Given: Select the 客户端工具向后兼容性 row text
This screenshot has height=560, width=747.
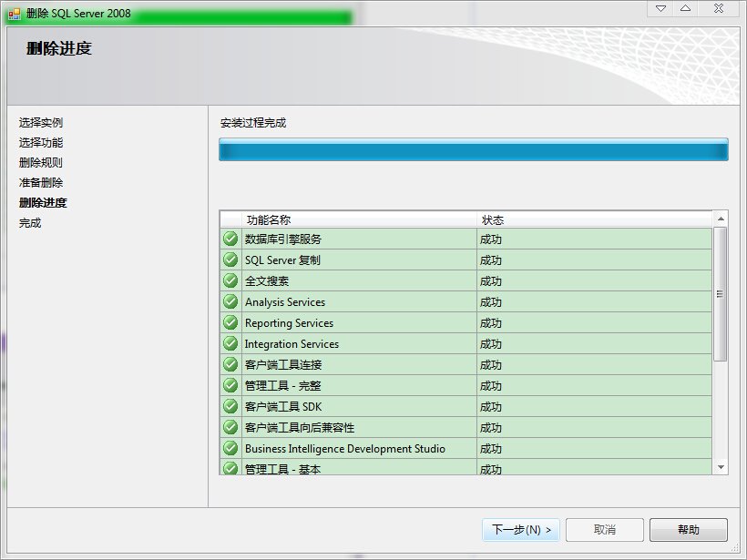Looking at the screenshot, I should click(x=300, y=428).
